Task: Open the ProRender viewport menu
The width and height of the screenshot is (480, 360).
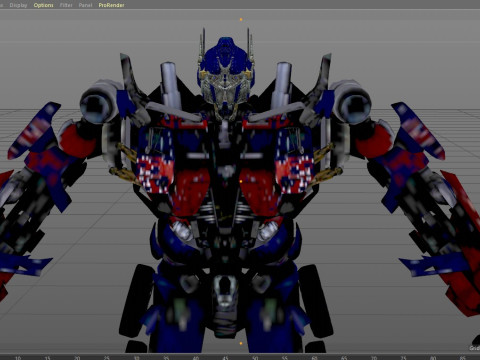Action: [x=111, y=5]
